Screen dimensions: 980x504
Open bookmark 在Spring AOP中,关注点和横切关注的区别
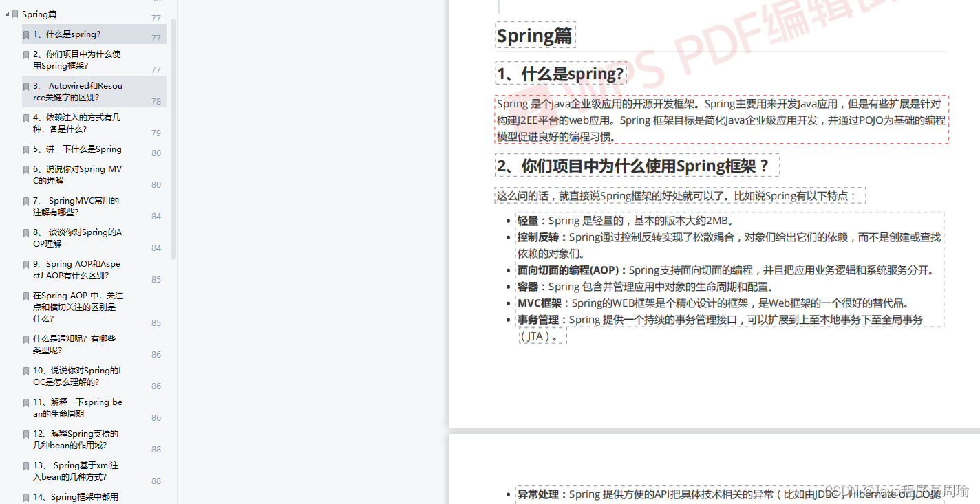pyautogui.click(x=78, y=307)
